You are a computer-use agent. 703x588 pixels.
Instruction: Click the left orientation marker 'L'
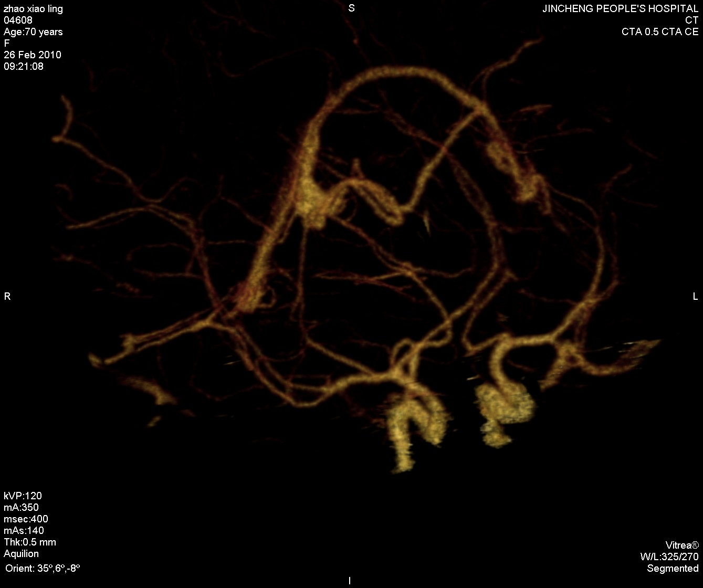696,297
